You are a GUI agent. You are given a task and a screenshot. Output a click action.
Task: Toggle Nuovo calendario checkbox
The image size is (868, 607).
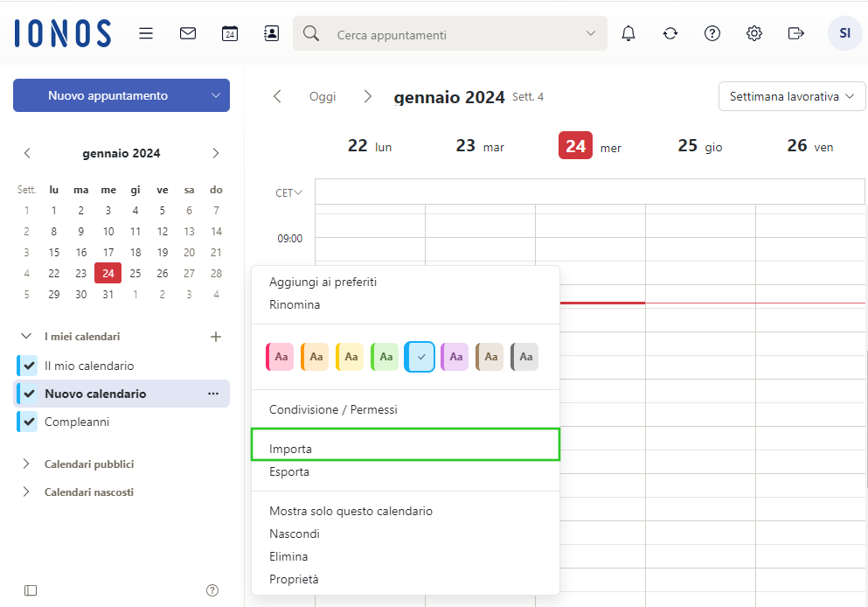28,394
